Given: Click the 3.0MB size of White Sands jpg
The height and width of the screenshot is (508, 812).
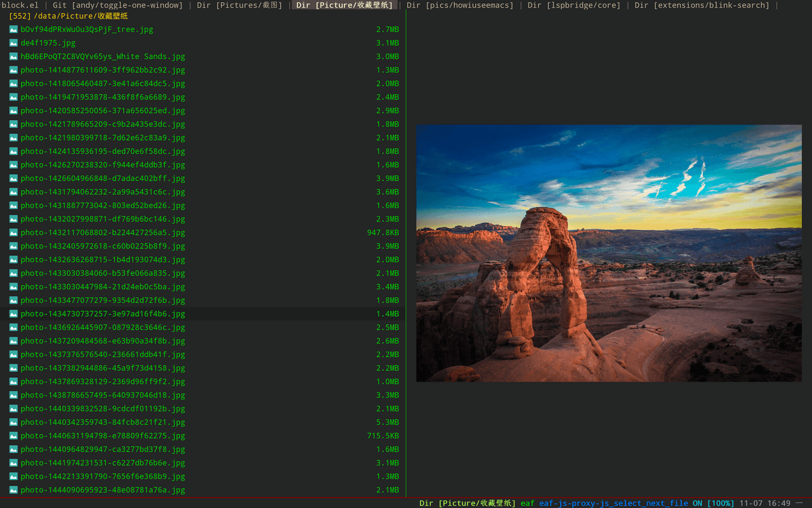Looking at the screenshot, I should point(388,57).
